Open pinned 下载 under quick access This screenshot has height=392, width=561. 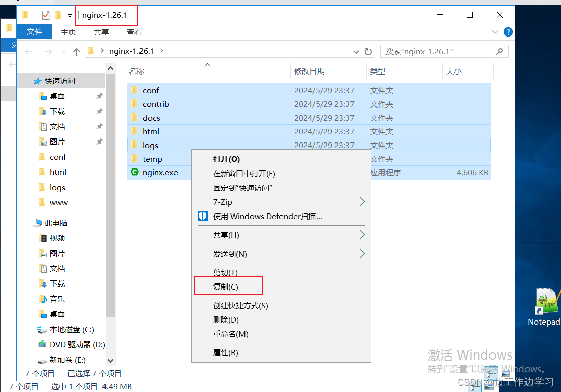(57, 111)
